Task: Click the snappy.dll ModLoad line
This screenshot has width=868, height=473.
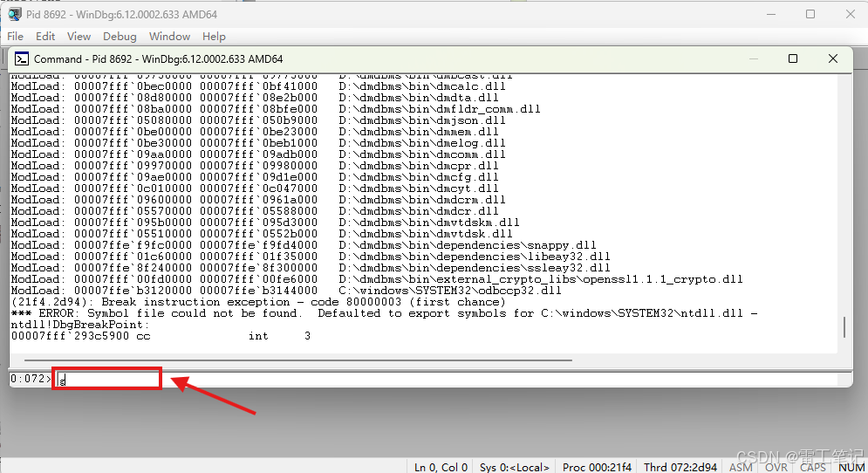Action: (x=304, y=245)
